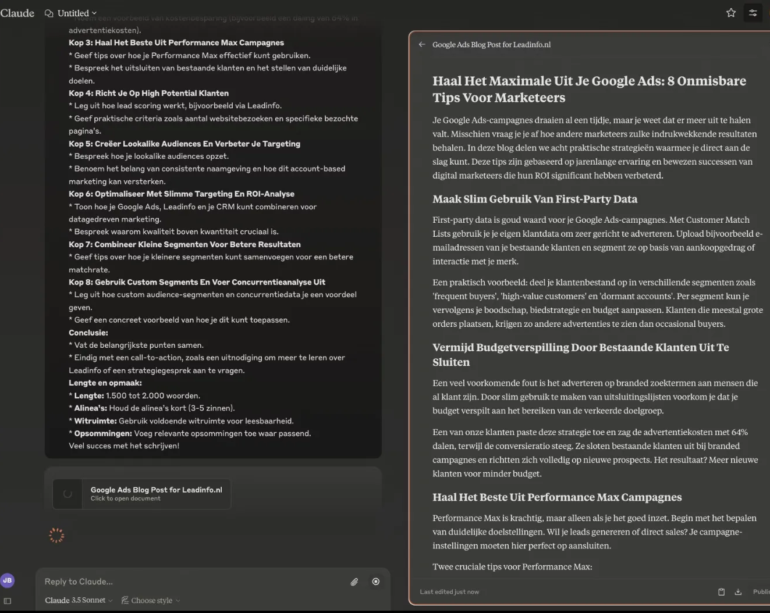Click the artifact title Google Ads Blog Post header

click(491, 45)
